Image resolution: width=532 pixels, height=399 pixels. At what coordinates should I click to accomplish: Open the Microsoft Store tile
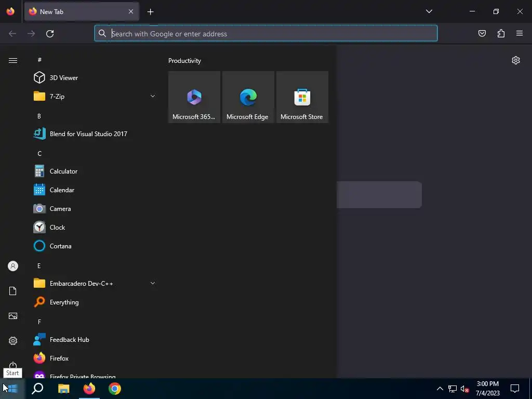coord(302,97)
